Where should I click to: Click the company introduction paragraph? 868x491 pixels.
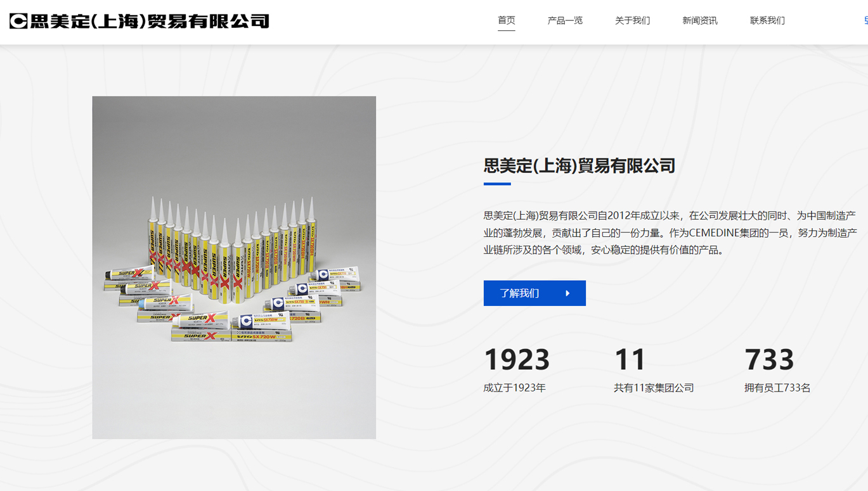point(670,233)
